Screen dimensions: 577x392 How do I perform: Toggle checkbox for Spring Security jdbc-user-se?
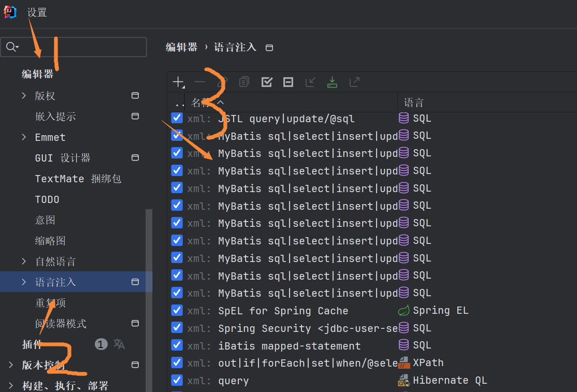pos(177,328)
